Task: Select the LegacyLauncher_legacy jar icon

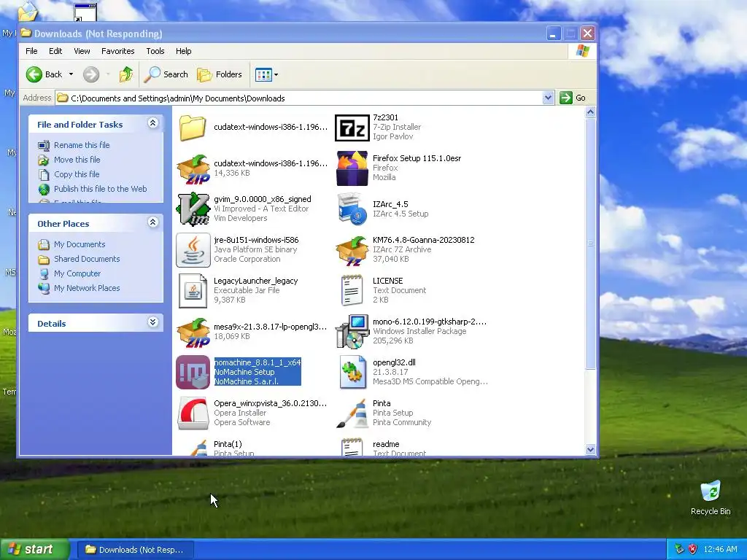Action: click(x=193, y=291)
